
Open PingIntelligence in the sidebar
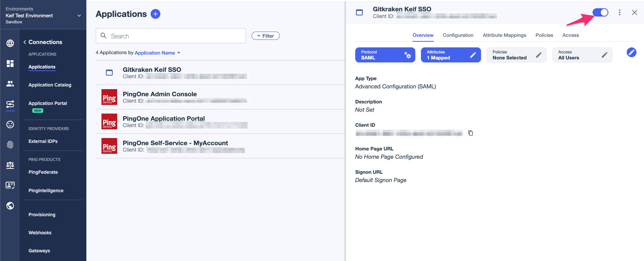click(46, 191)
